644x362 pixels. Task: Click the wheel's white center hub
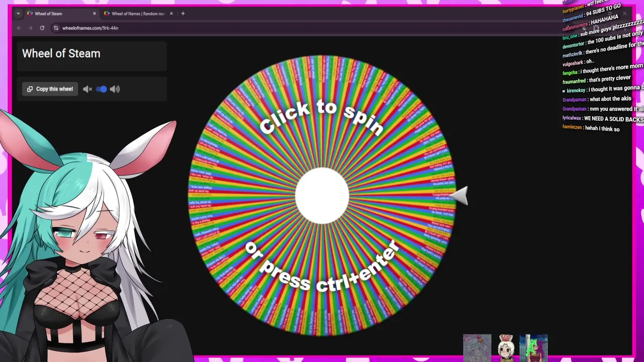(x=322, y=195)
